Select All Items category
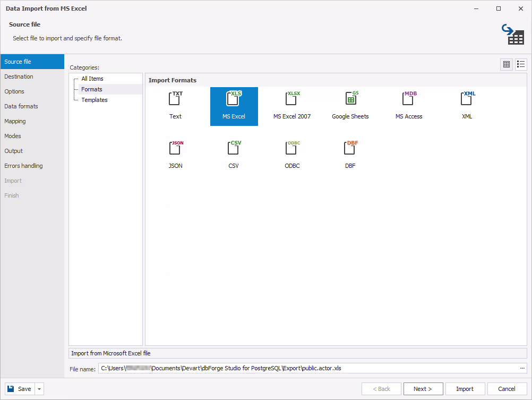532x400 pixels. pos(92,79)
